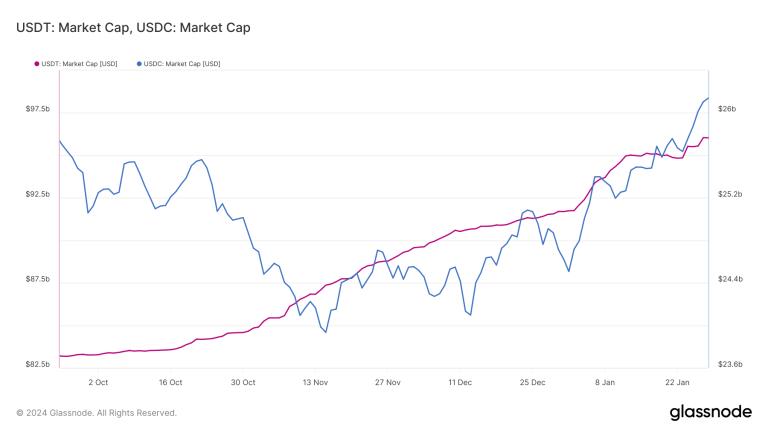
Task: Select the chart title text
Action: click(x=133, y=27)
